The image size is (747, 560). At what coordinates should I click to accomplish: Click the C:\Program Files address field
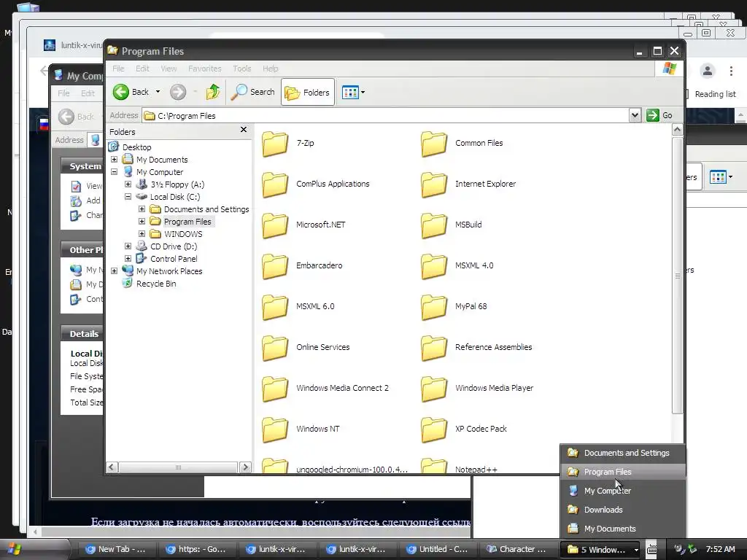pos(385,115)
